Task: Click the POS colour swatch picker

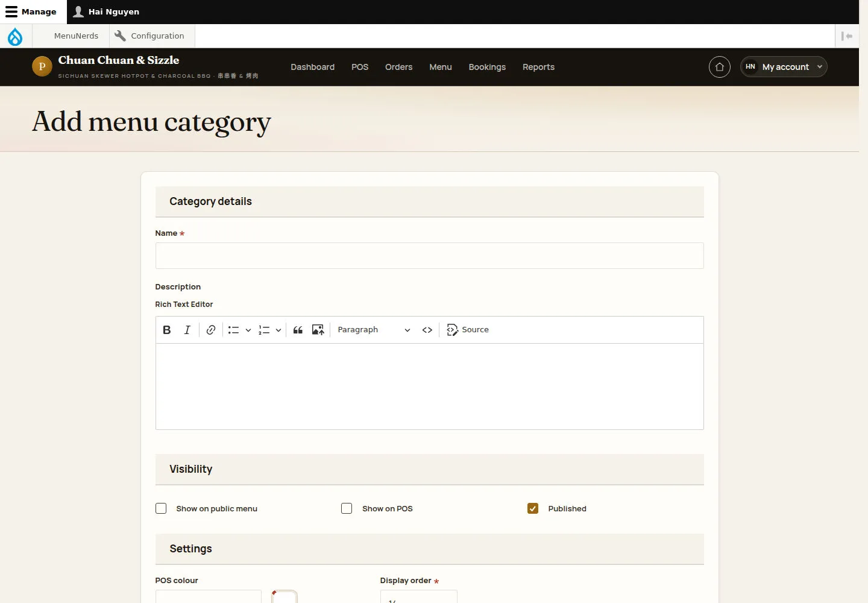Action: 285,596
